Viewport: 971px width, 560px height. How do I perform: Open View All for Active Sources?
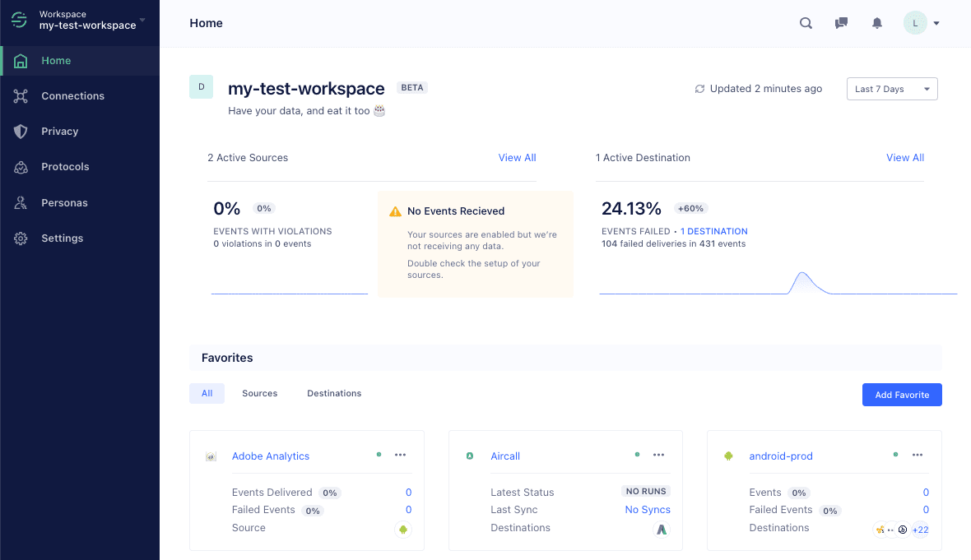517,157
